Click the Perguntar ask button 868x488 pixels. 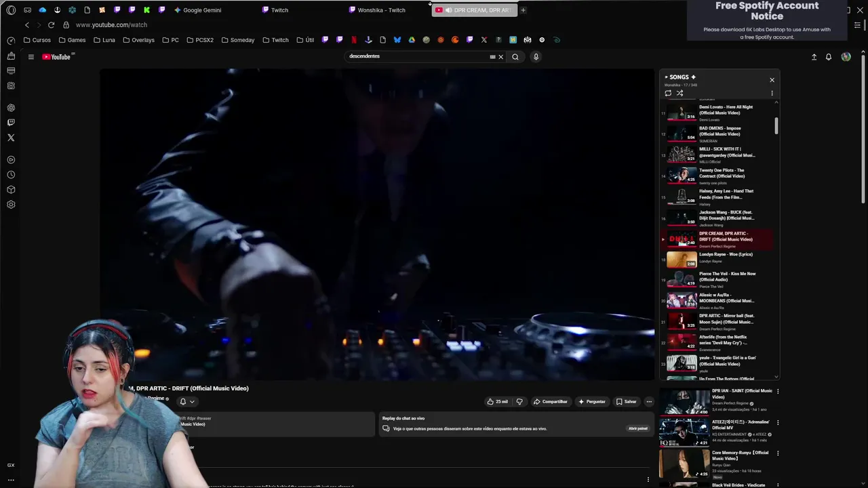[x=591, y=401]
